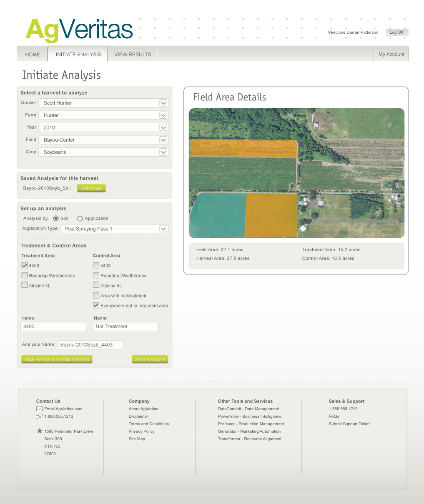Go to the HOME tab
The height and width of the screenshot is (504, 424).
(33, 55)
